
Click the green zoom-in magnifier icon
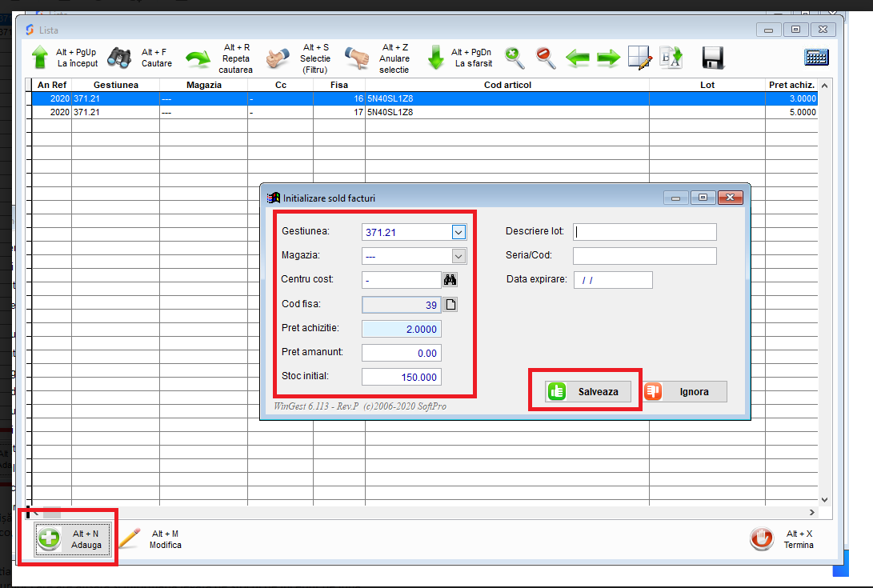pyautogui.click(x=515, y=58)
